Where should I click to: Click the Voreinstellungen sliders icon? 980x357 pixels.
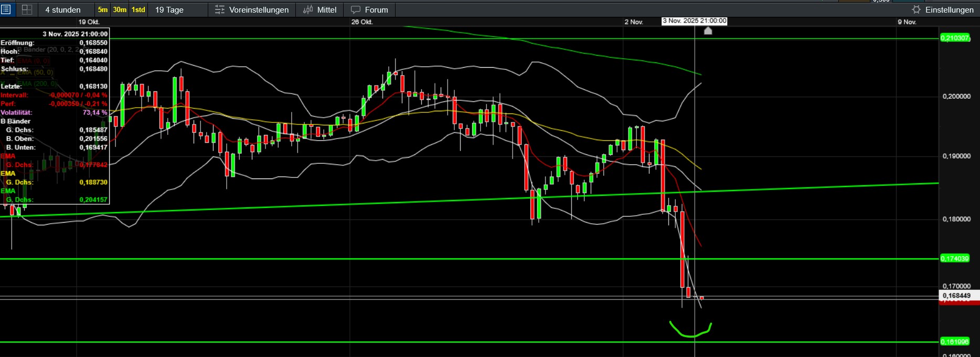click(220, 10)
